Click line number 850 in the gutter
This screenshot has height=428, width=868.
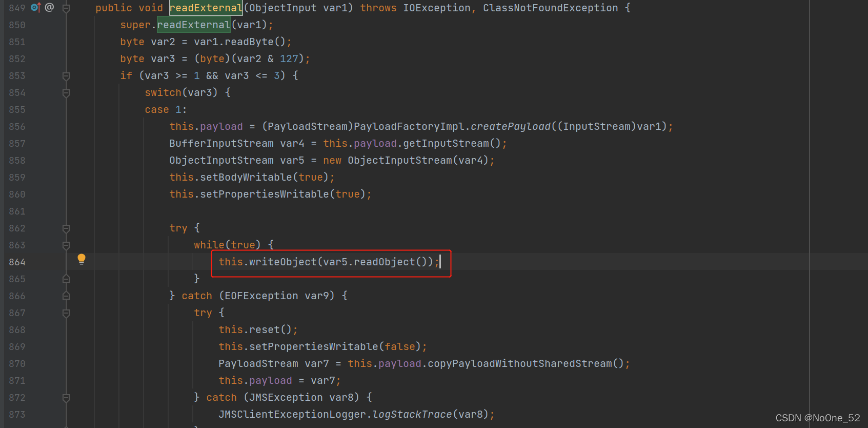pyautogui.click(x=17, y=25)
